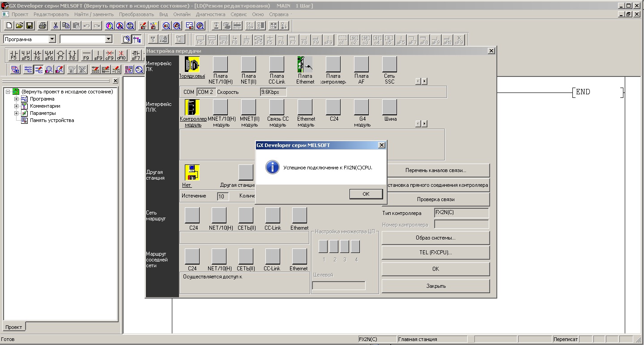The image size is (644, 345).
Task: Select CC-Link board PC interface icon
Action: pos(277,65)
